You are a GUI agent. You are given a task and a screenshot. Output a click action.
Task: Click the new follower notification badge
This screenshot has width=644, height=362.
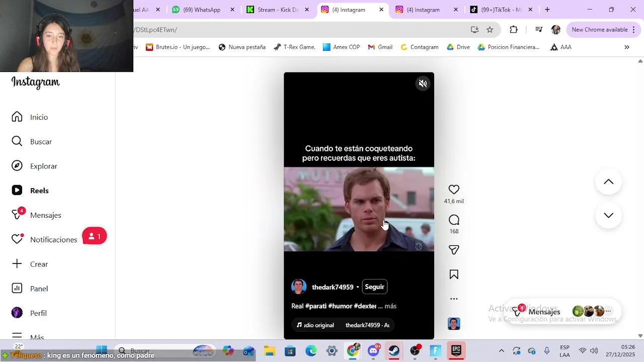tap(95, 236)
